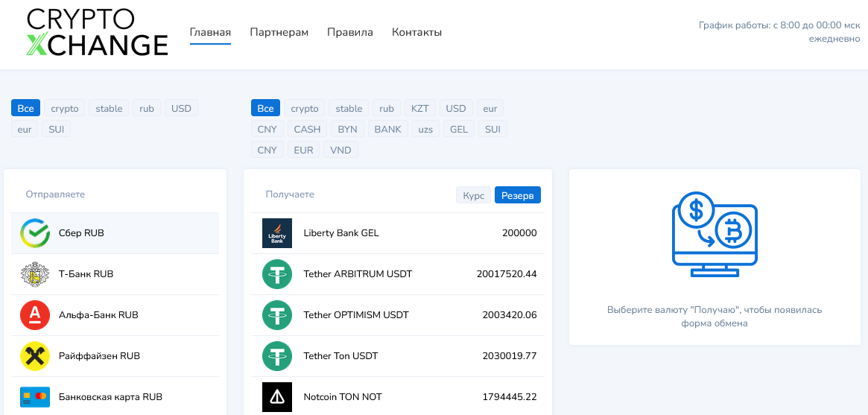Click the Отправляете column heading
Screen dimensions: 868x415
pyautogui.click(x=55, y=194)
